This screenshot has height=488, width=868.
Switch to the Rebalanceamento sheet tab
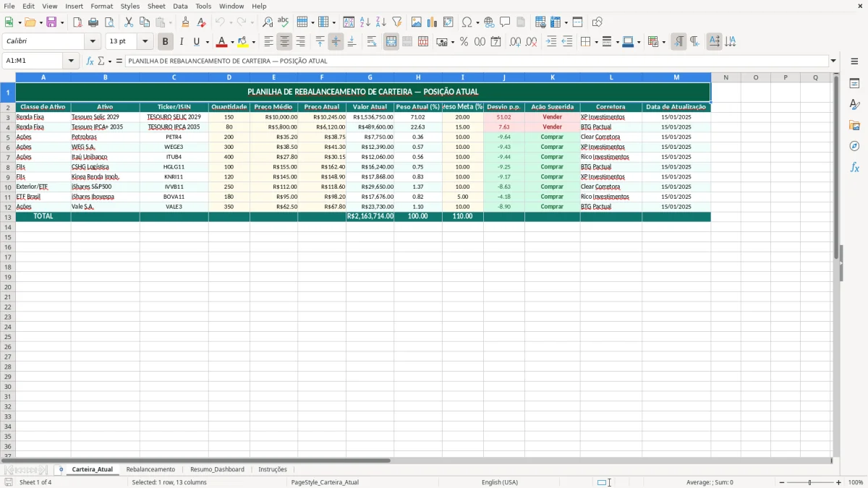pyautogui.click(x=150, y=469)
